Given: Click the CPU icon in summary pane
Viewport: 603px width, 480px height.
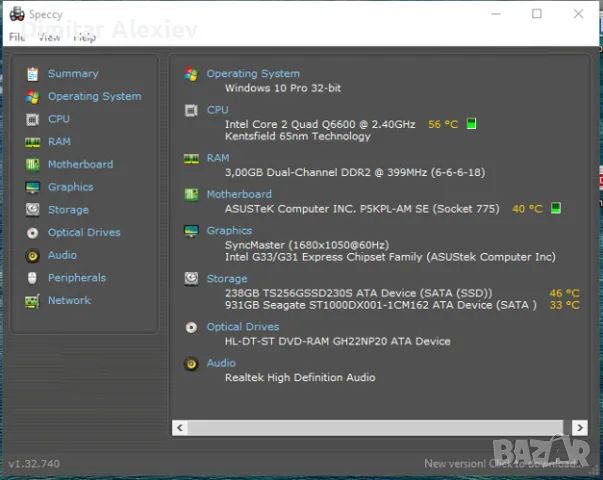Looking at the screenshot, I should tap(191, 110).
